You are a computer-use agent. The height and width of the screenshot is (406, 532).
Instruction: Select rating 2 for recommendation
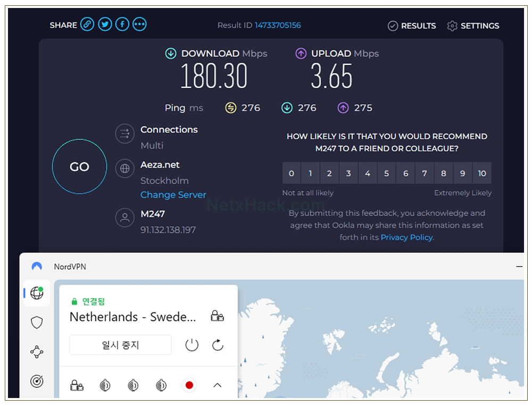coord(329,173)
